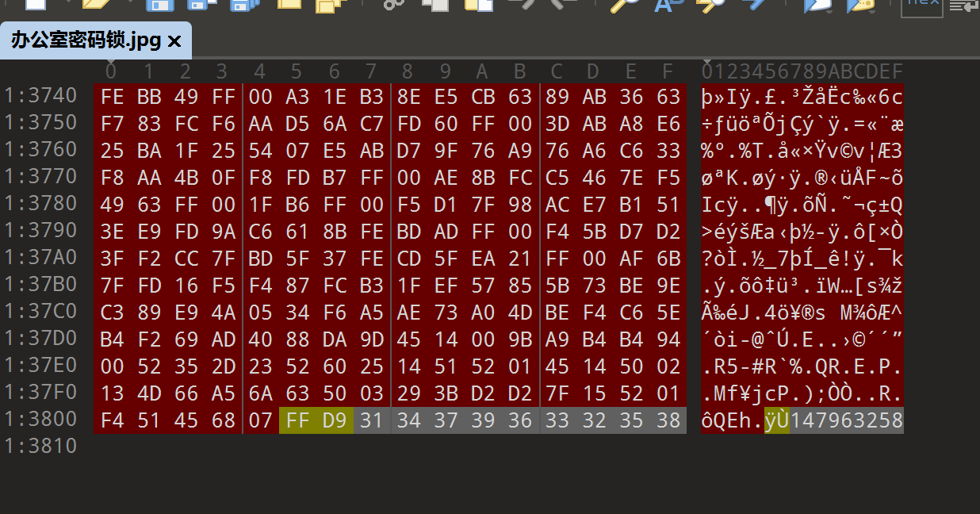The image size is (980, 514).
Task: Click column header F in hex ruler
Action: [667, 71]
